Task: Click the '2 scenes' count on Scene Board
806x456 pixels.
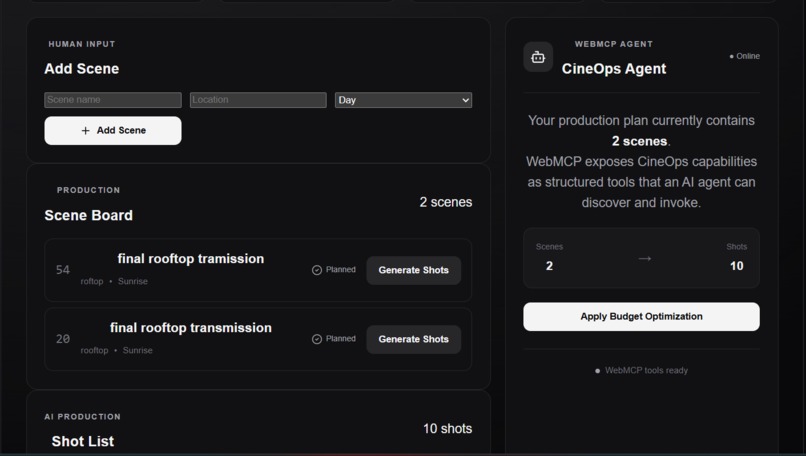Action: [x=446, y=202]
